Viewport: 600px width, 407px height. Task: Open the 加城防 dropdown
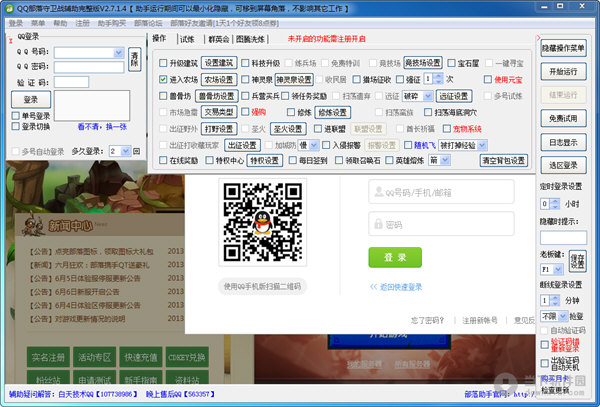click(x=314, y=145)
